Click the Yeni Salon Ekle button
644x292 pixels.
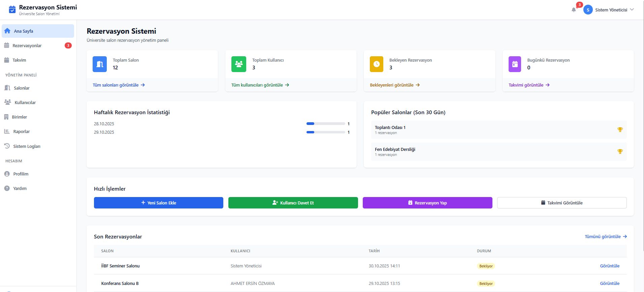pos(159,203)
